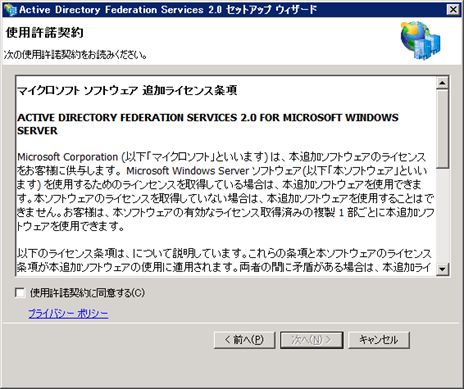
Task: Open the プライバシー ポリシー link
Action: pyautogui.click(x=68, y=313)
